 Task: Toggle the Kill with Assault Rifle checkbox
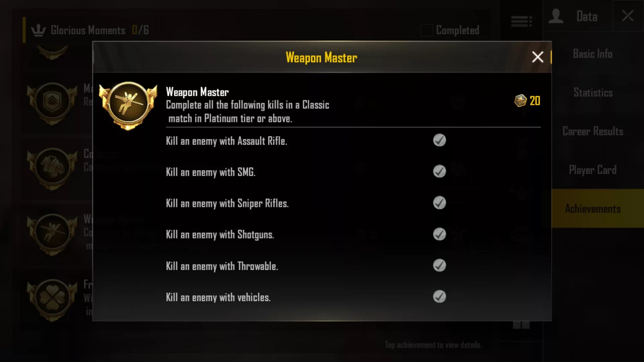pyautogui.click(x=439, y=140)
